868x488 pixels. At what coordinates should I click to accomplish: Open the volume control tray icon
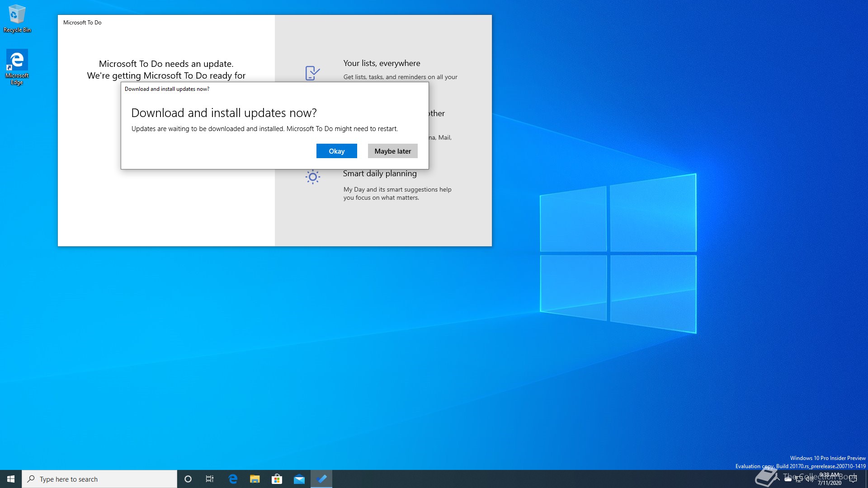click(x=810, y=479)
